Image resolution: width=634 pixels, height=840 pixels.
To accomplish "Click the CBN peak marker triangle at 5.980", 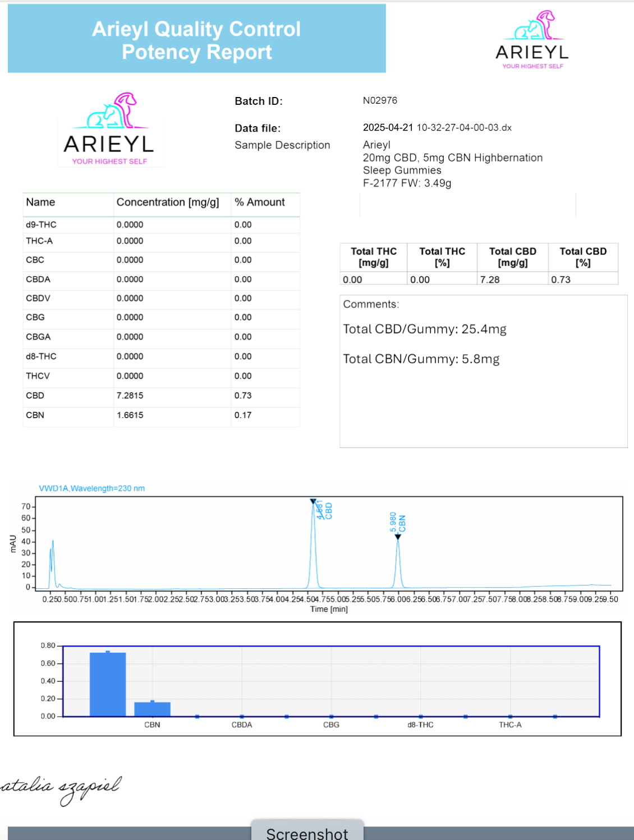I will pos(398,537).
